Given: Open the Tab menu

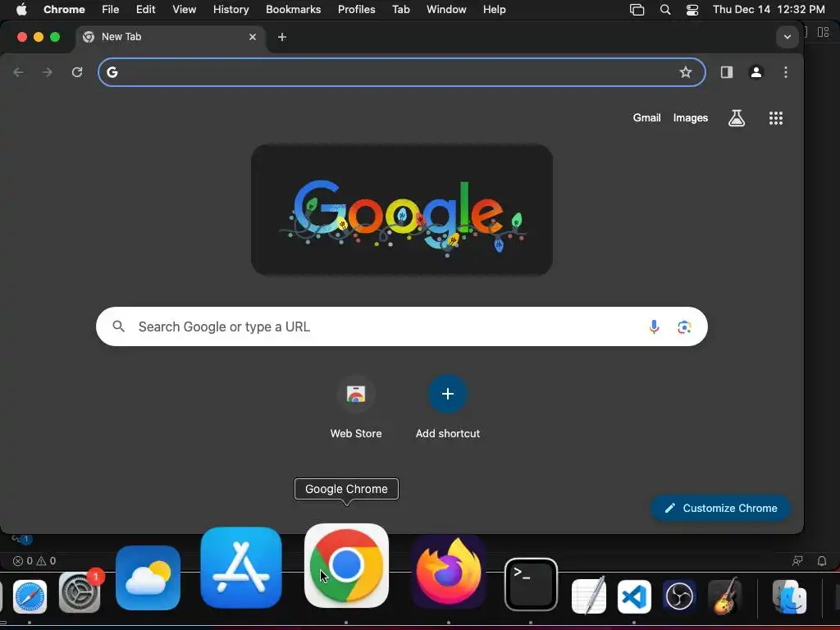Looking at the screenshot, I should pos(401,10).
